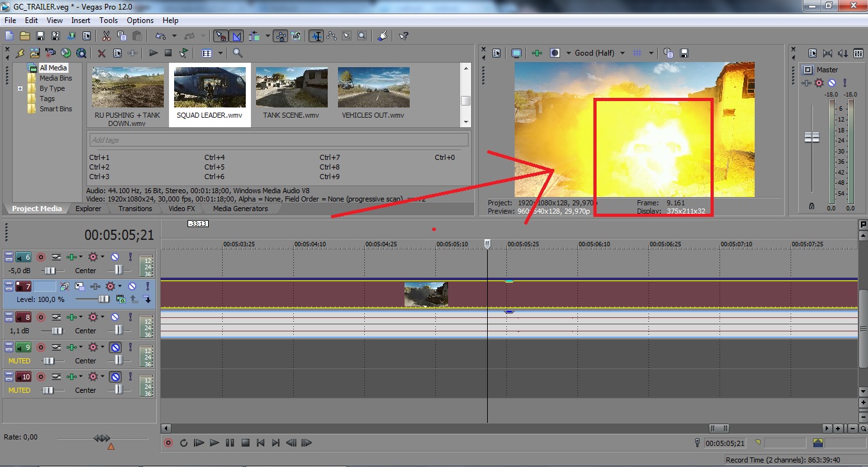Viewport: 868px width, 467px height.
Task: Expand the By Type media bin folder
Action: coord(20,88)
